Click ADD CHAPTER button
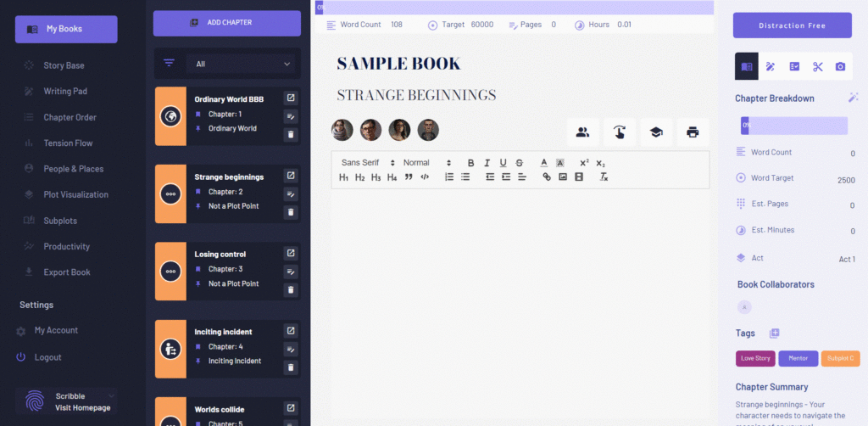Image resolution: width=868 pixels, height=426 pixels. [227, 23]
